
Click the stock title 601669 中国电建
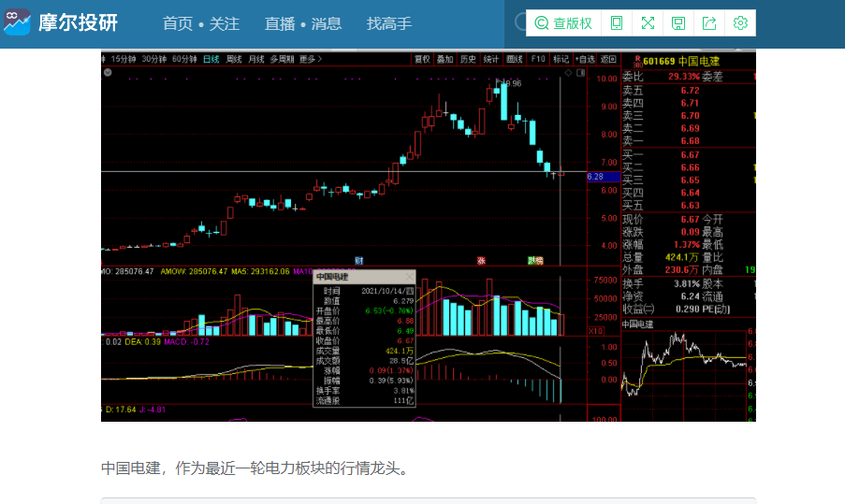coord(680,62)
